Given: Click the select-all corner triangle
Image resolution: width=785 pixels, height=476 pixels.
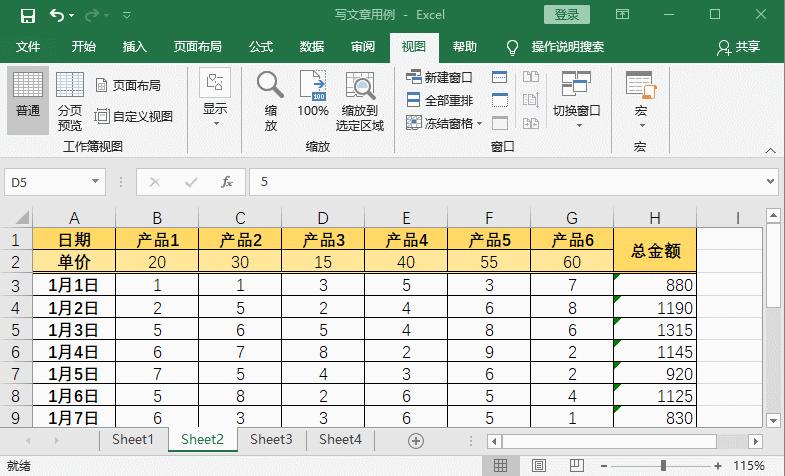Looking at the screenshot, I should 21,217.
